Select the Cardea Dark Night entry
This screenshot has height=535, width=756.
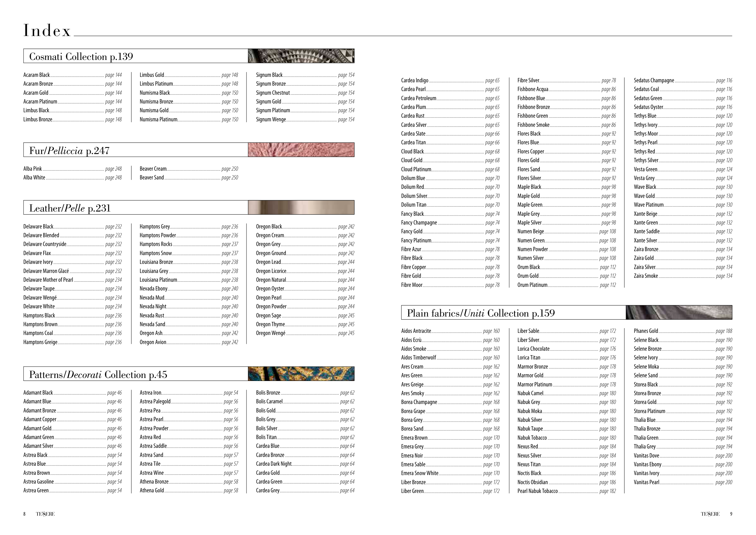pos(274,464)
